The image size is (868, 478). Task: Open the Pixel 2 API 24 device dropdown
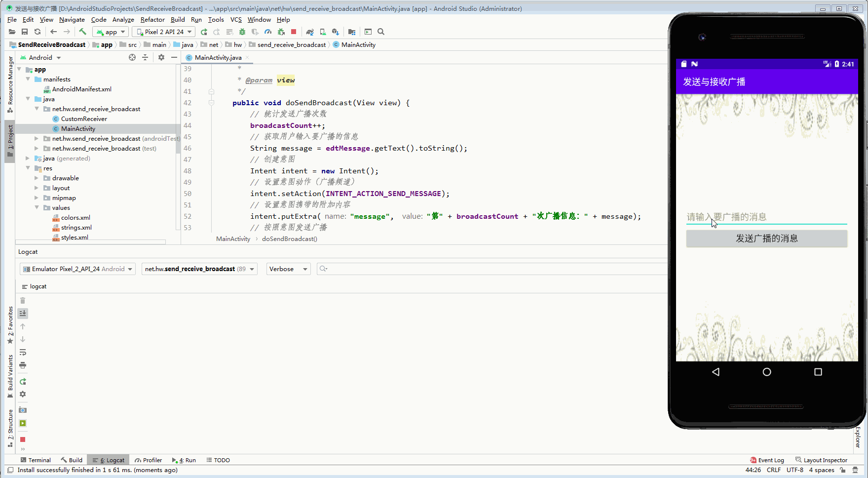point(164,32)
